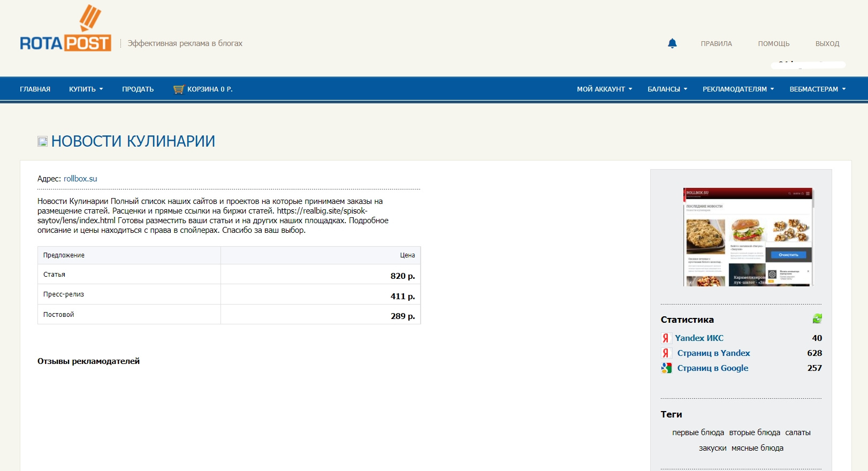The width and height of the screenshot is (868, 471).
Task: Click the Yandex pages value 628
Action: click(x=814, y=353)
